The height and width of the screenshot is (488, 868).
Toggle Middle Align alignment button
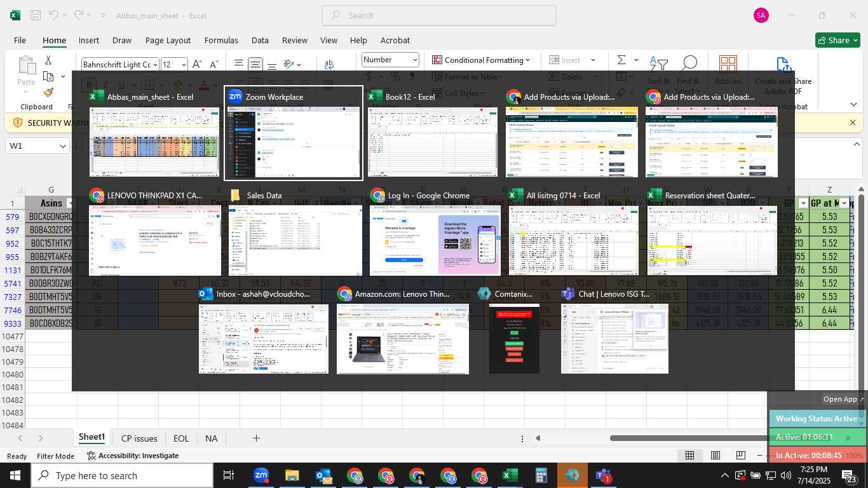pos(255,64)
